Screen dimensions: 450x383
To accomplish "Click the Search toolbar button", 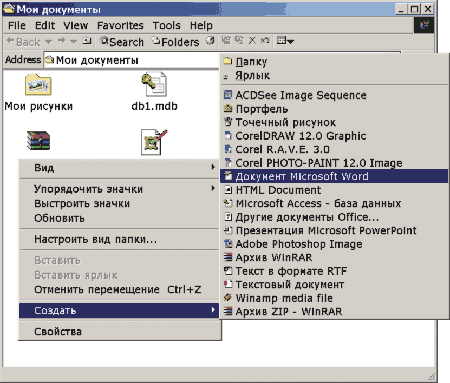I will pos(122,42).
